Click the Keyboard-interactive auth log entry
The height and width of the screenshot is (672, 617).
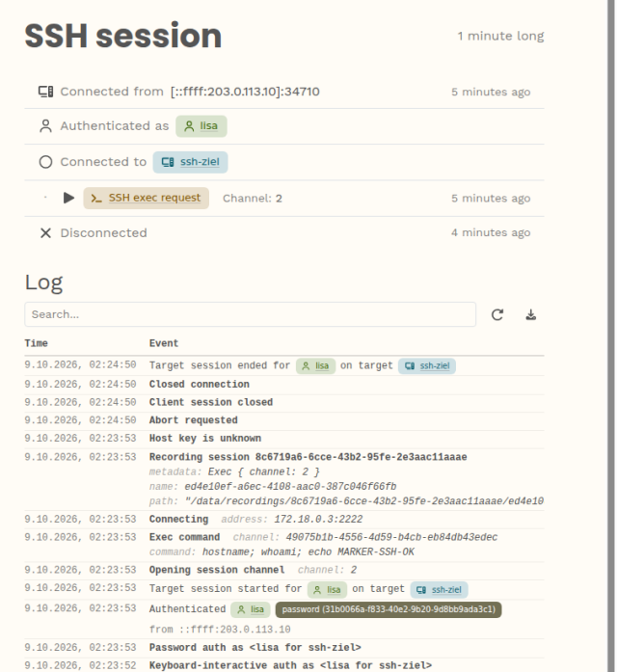(x=284, y=665)
